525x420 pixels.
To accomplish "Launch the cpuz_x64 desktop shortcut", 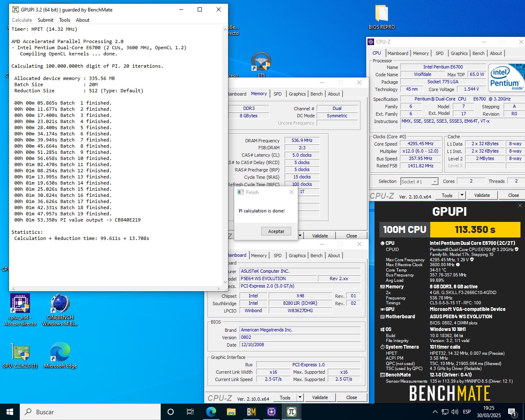I will 20,310.
